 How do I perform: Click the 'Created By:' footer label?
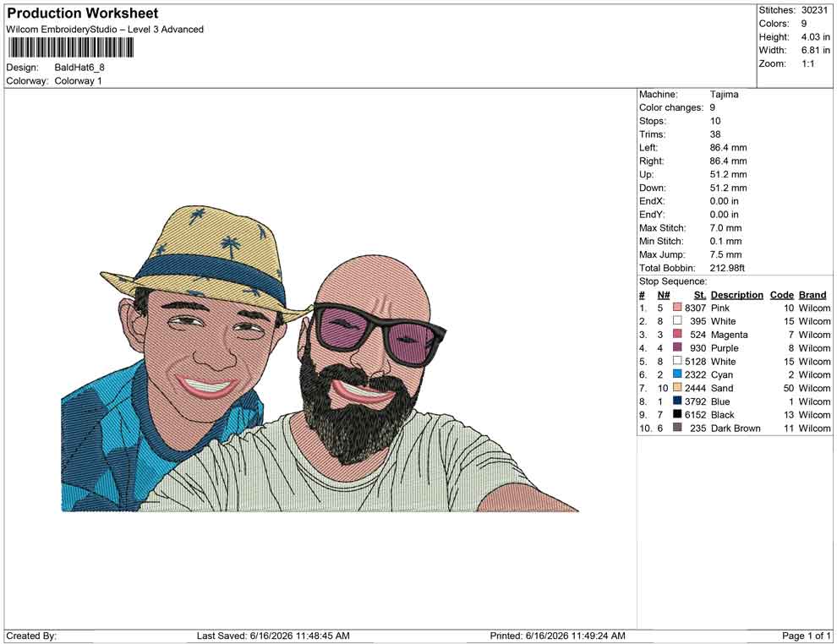pyautogui.click(x=31, y=636)
